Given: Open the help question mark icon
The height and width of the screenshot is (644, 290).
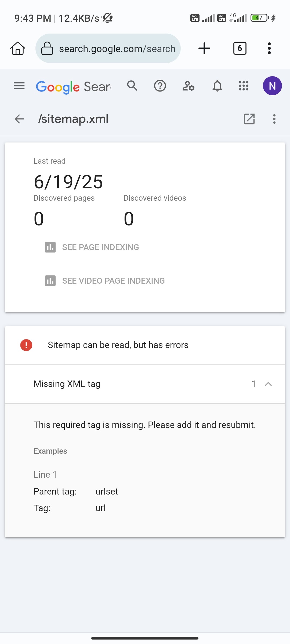Looking at the screenshot, I should 160,86.
